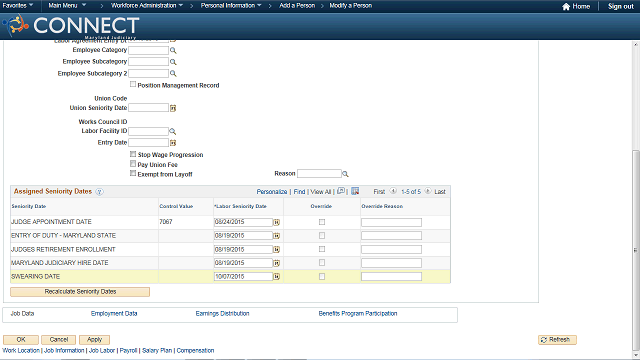Open Entry Date calendar picker

coord(173,143)
